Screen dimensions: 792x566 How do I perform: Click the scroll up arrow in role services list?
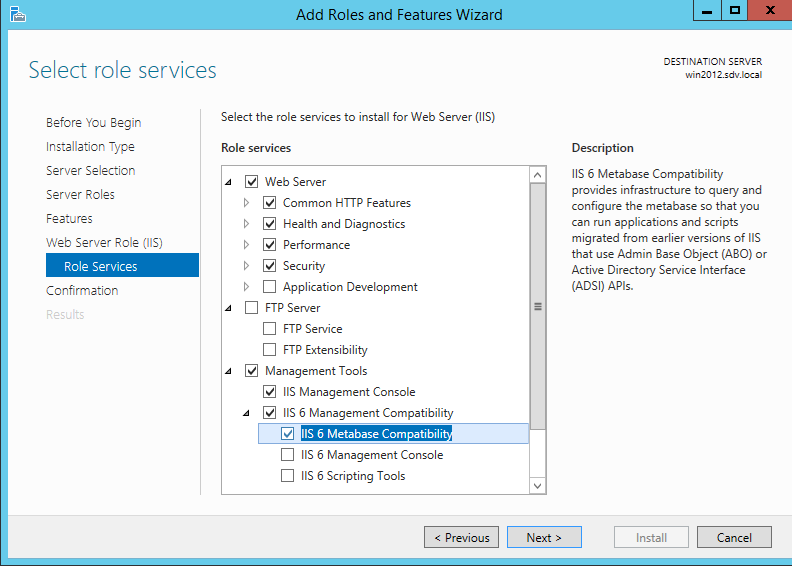click(x=538, y=175)
